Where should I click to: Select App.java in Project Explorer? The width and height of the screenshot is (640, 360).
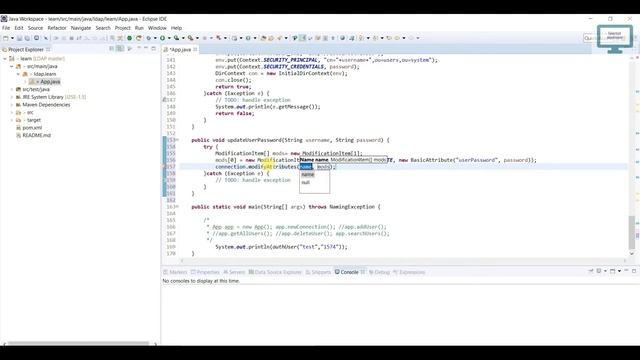click(45, 82)
